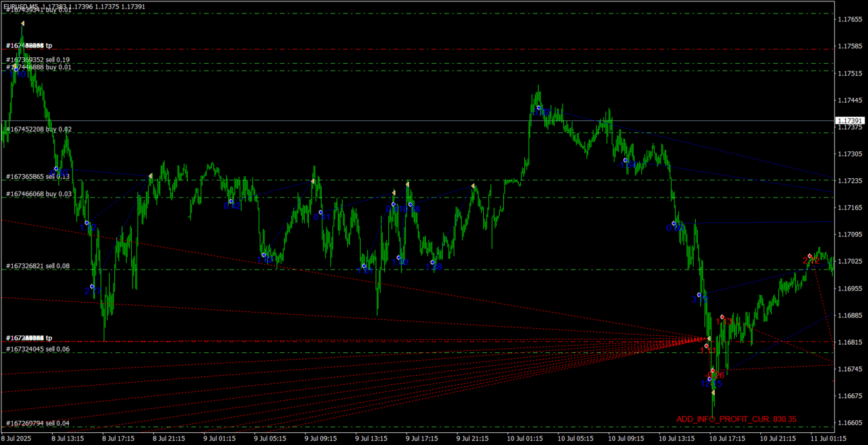868x445 pixels.
Task: Select order line #167439341 buy 0.01
Action: click(x=38, y=11)
